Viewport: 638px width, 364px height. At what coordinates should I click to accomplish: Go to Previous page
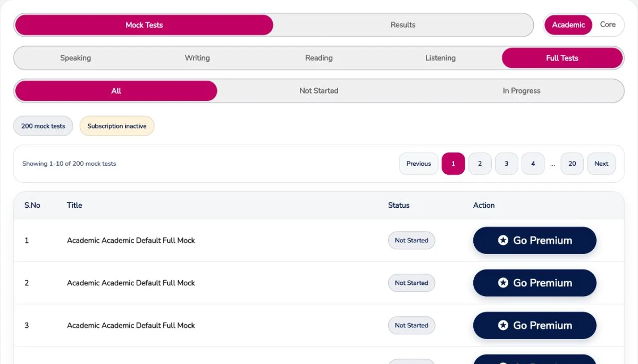[418, 164]
